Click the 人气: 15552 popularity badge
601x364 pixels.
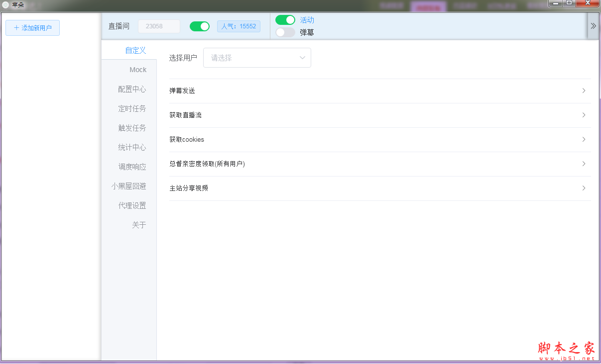tap(239, 26)
